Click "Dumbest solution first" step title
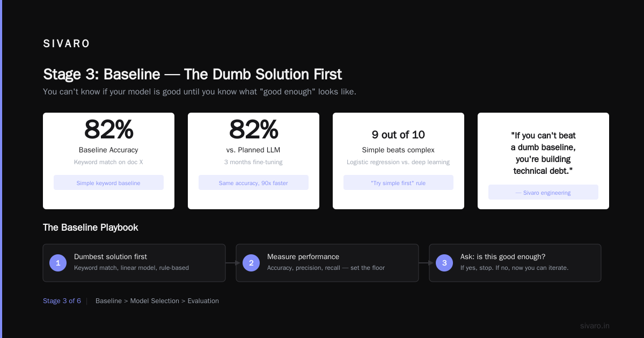This screenshot has width=644, height=338. click(x=111, y=257)
